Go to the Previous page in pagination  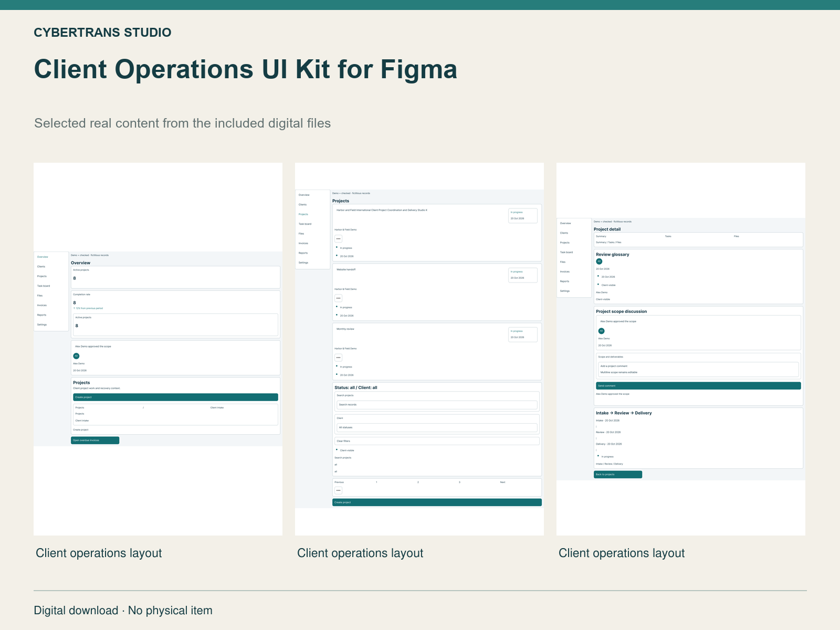click(x=339, y=482)
